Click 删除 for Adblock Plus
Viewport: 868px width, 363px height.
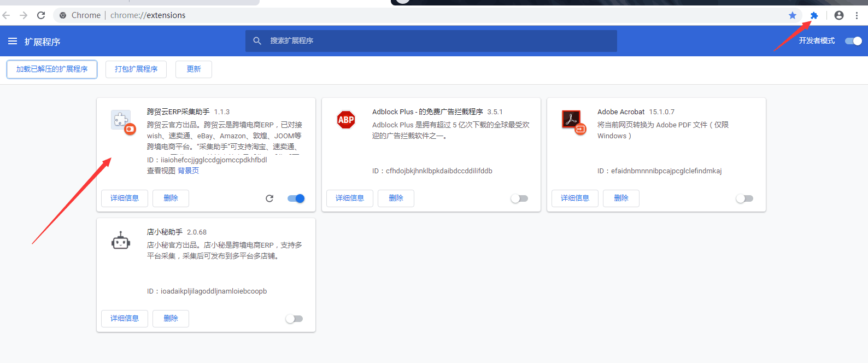(396, 198)
